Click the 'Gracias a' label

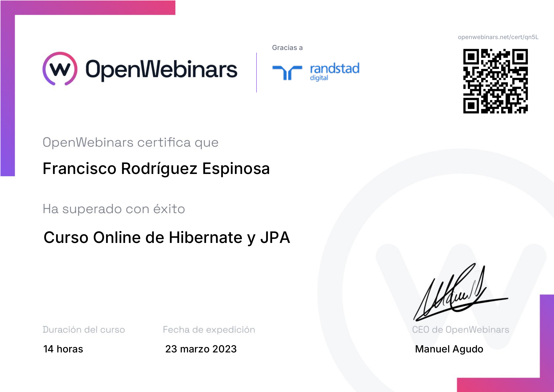(287, 48)
